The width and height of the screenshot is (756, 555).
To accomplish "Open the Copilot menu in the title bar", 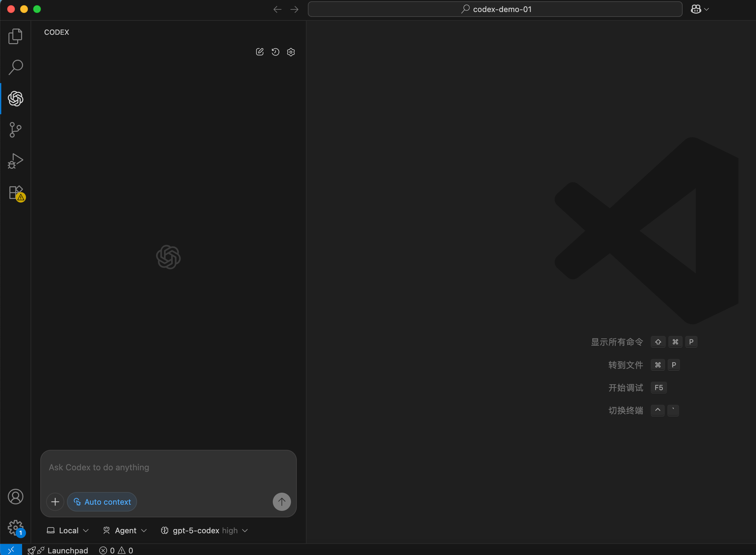I will click(699, 9).
